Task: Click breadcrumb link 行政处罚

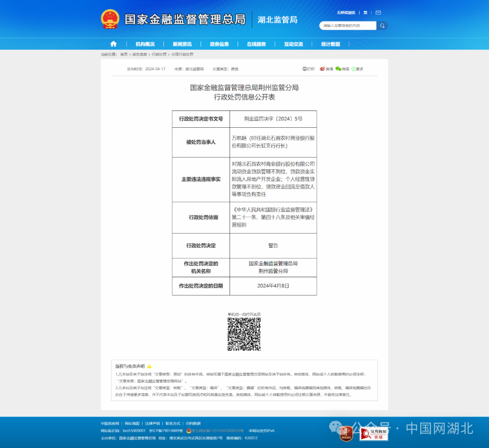Action: (x=159, y=54)
